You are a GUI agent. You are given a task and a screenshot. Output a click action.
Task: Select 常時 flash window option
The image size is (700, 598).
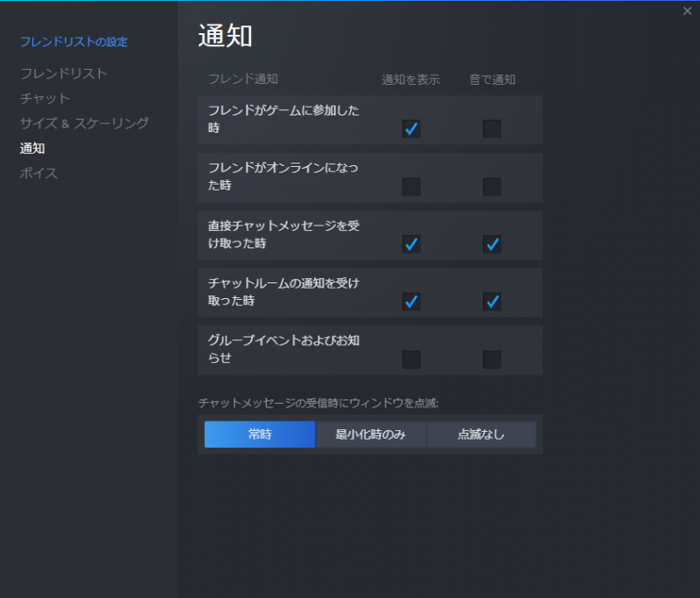point(260,435)
